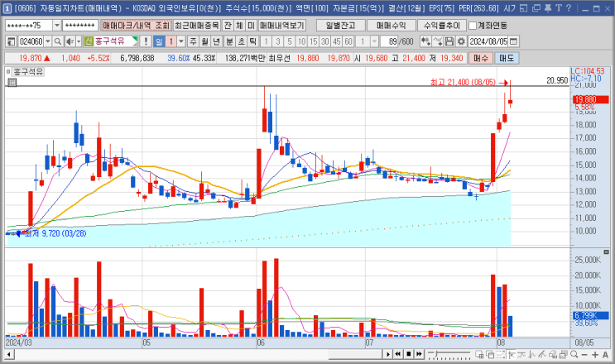Open the stock code 024060 dropdown arrow
The height and width of the screenshot is (364, 615).
pos(48,41)
